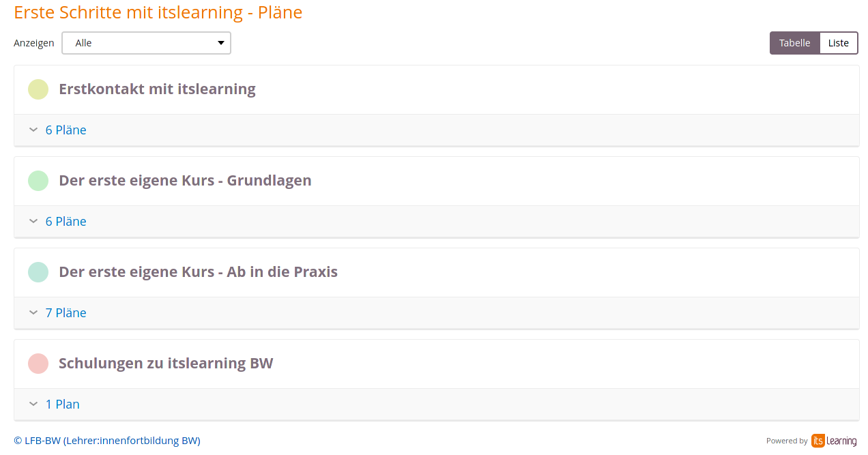Switch to Tabelle view

tap(794, 43)
